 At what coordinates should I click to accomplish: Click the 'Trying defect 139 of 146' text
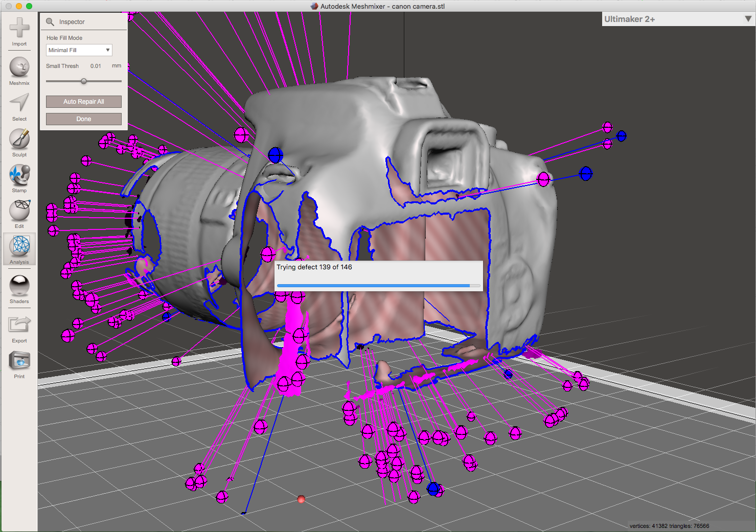[314, 267]
